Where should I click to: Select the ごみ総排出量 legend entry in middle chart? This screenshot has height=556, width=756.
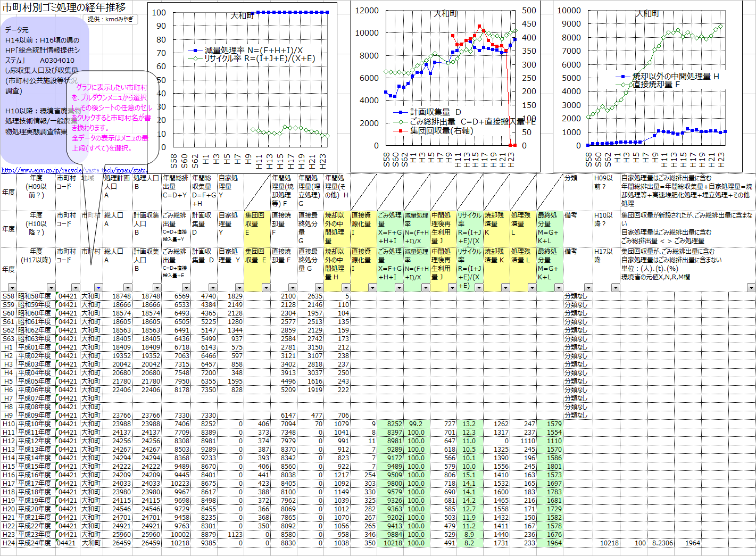pos(464,121)
